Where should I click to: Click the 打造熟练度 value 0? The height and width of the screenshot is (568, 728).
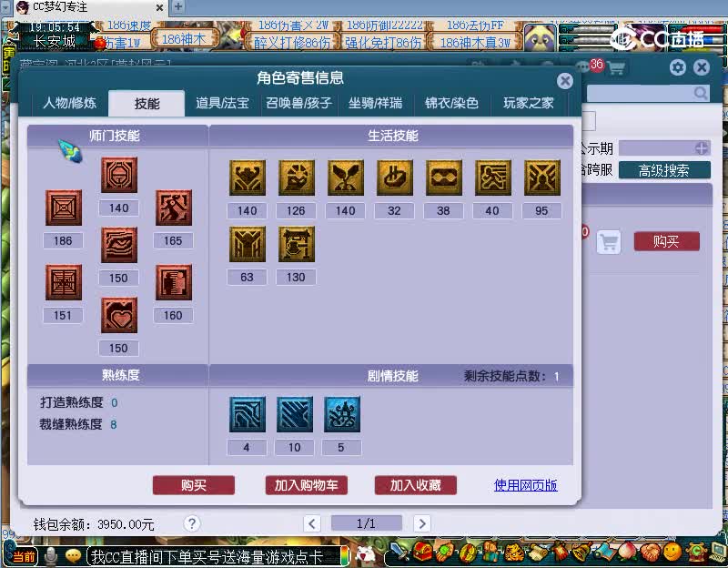point(115,402)
